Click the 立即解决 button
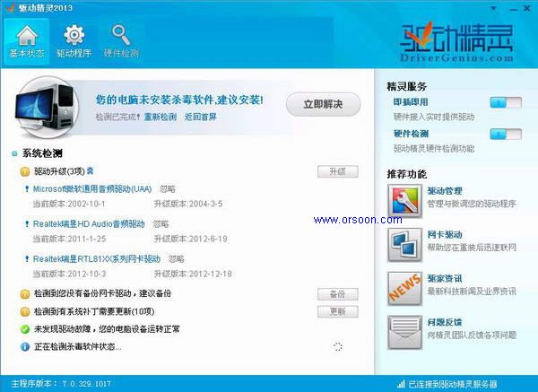Screen dimensions: 538x392 [323, 104]
